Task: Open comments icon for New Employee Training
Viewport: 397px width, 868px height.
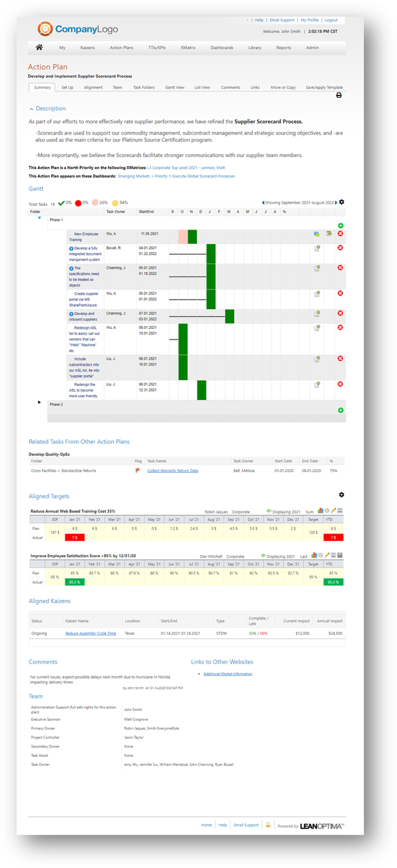Action: tap(316, 234)
